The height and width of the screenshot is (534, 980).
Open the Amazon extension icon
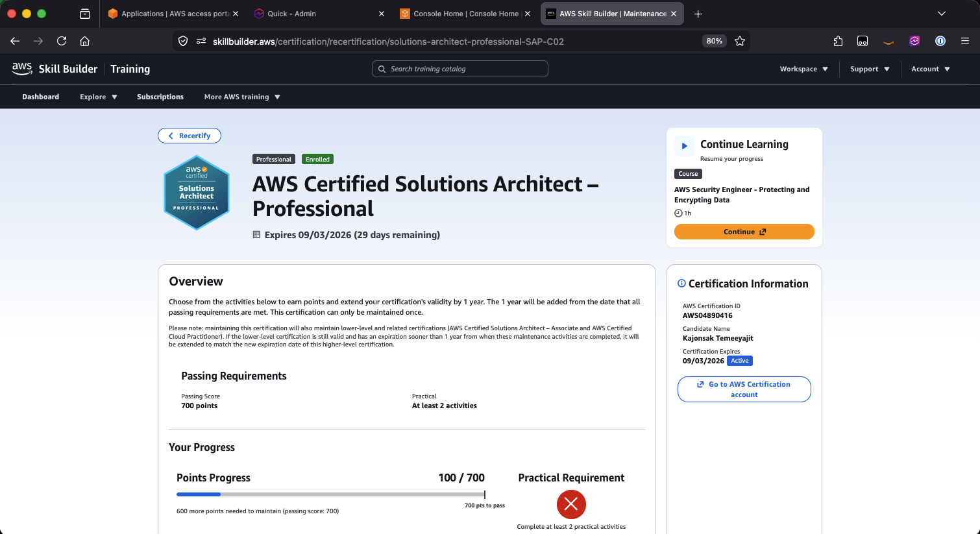point(888,42)
